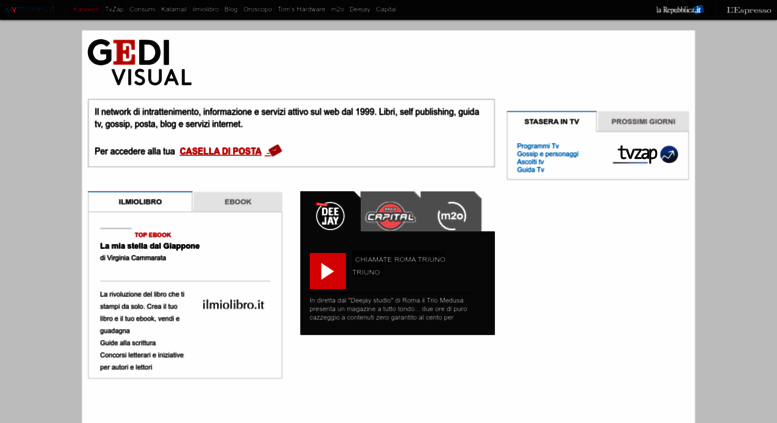Open Gossip e personaggi link
Viewport: 777px width, 423px height.
(548, 154)
